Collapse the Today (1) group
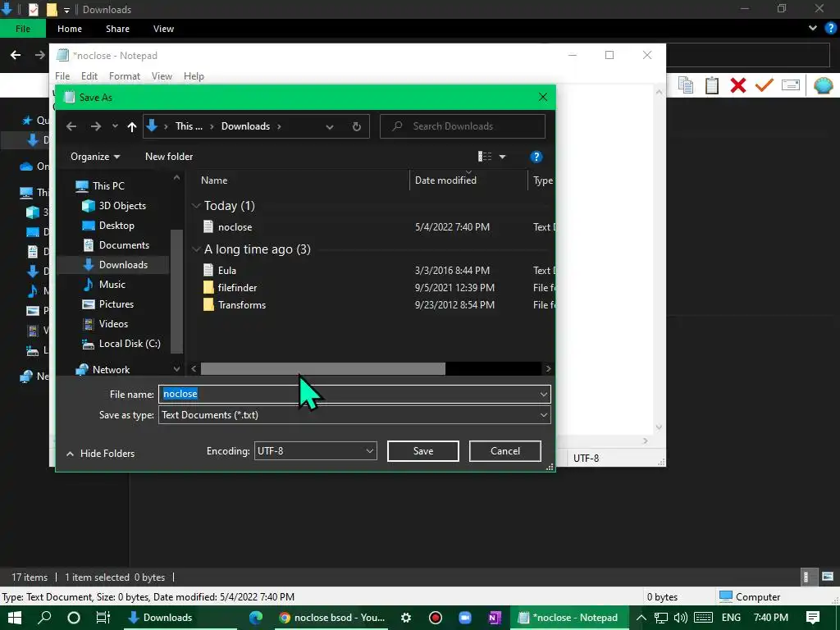 (196, 206)
